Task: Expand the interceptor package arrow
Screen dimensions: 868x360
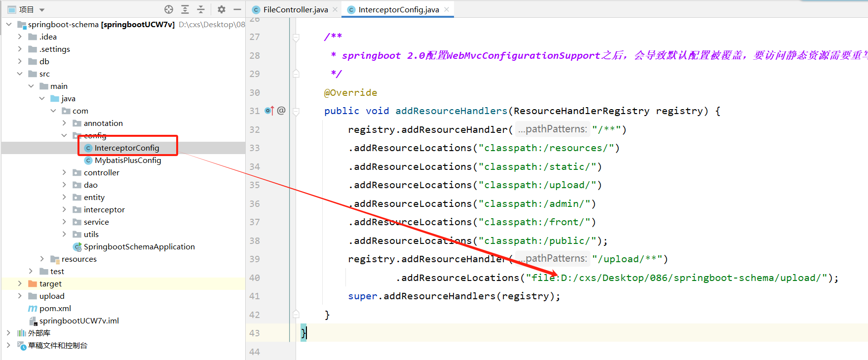Action: click(x=64, y=209)
